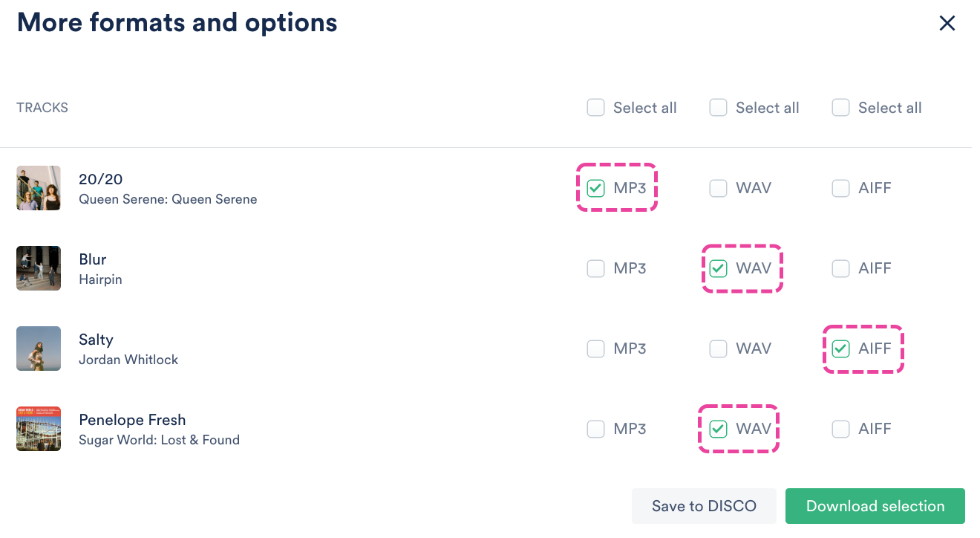This screenshot has width=980, height=538.
Task: Click the Penelope Fresh album cover
Action: 39,429
